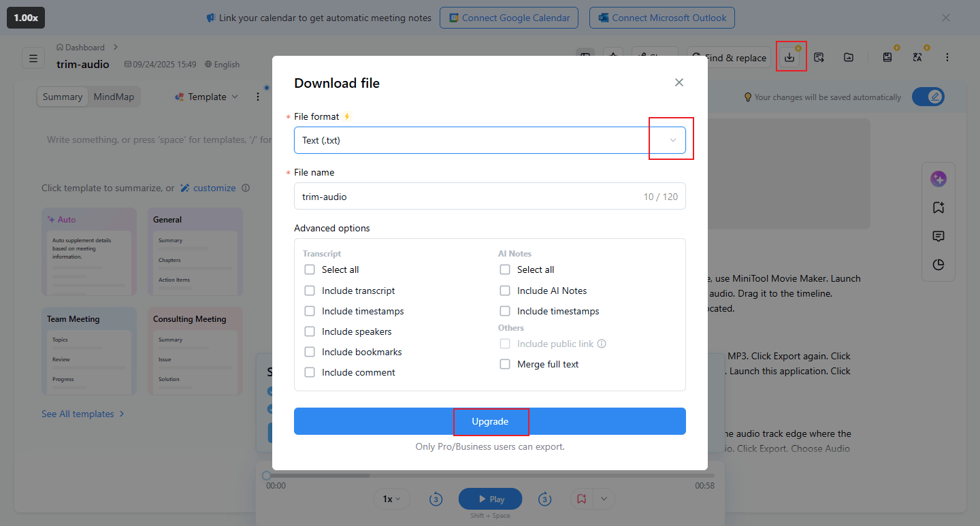Tick the Merge full text checkbox
Screen dimensions: 980x526
(505, 364)
